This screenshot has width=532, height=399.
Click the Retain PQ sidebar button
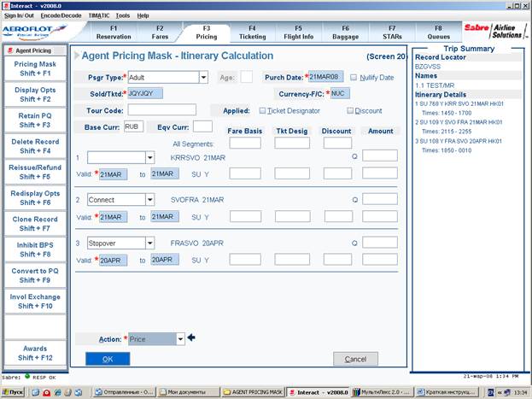pos(35,120)
